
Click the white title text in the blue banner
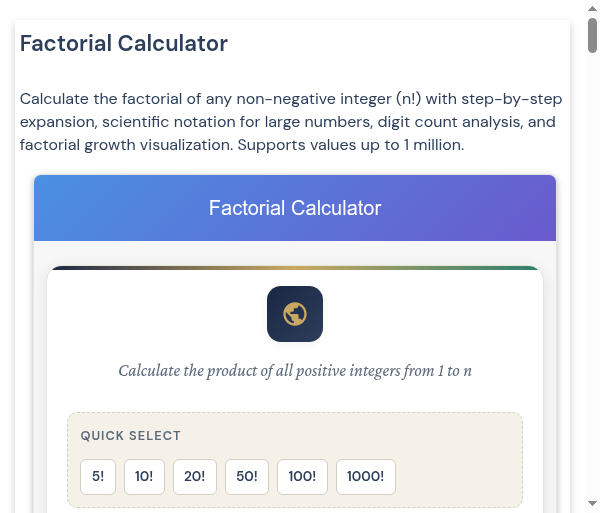(x=295, y=208)
